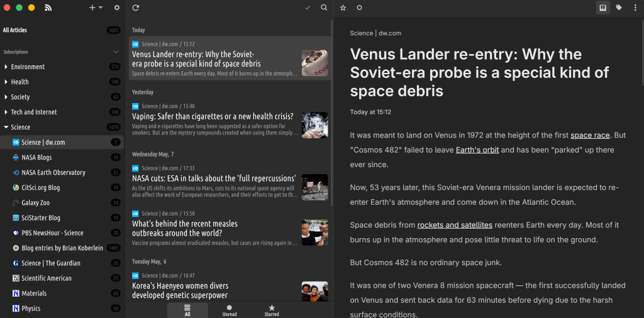This screenshot has height=318, width=644.
Task: Switch to the Starred filter tab
Action: [272, 310]
